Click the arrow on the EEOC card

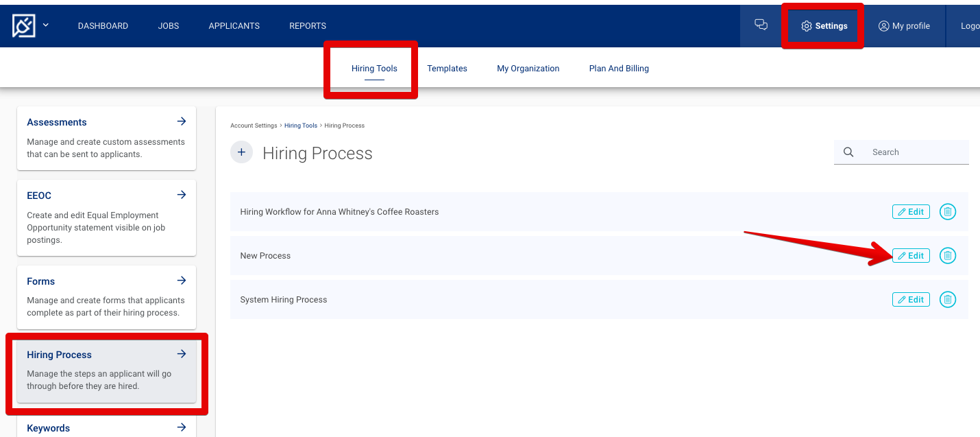point(182,194)
